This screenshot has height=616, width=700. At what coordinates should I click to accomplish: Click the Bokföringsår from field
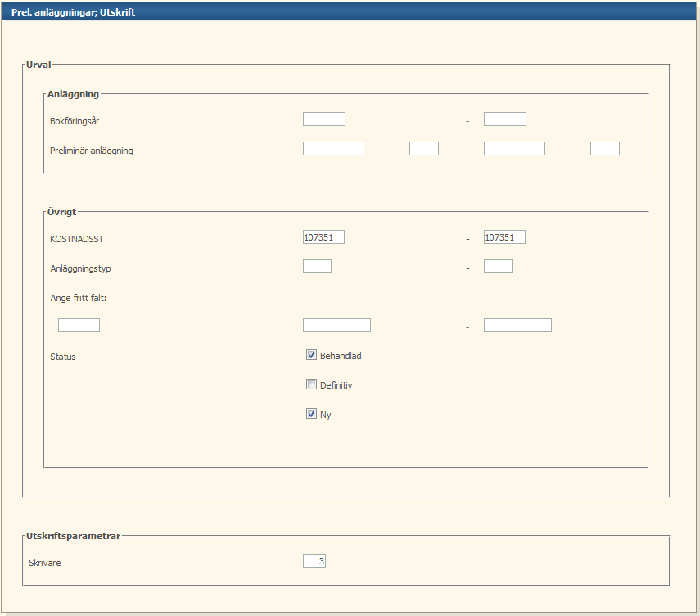coord(324,119)
